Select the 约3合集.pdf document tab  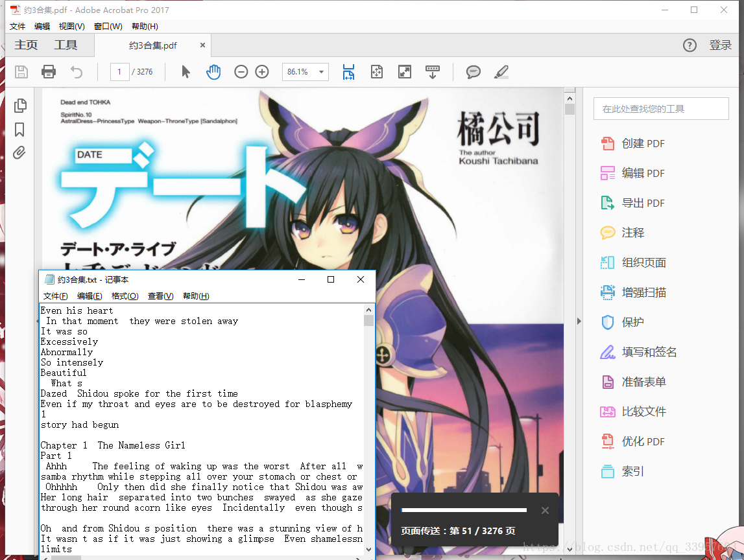(153, 45)
